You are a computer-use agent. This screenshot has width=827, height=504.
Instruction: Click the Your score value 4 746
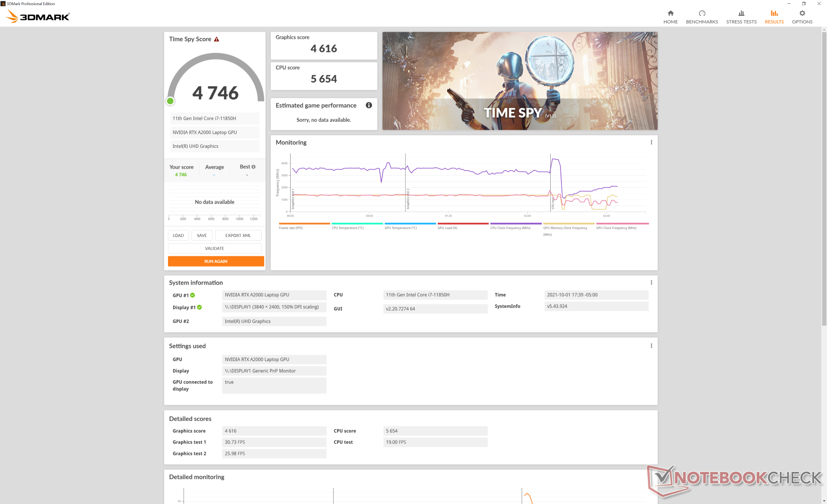[181, 175]
